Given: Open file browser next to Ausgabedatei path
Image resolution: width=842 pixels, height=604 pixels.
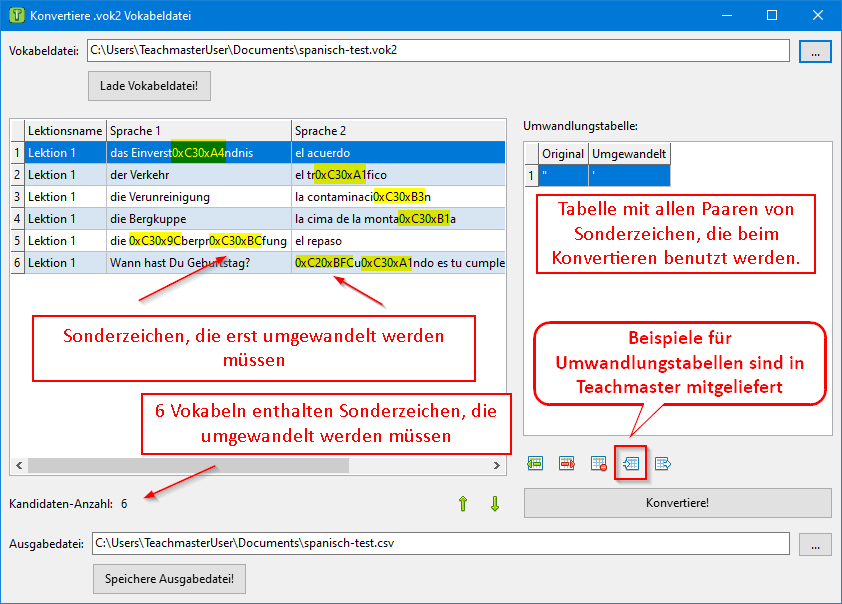Looking at the screenshot, I should [x=816, y=544].
